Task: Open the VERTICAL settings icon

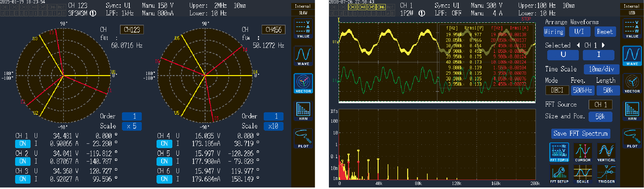Action: click(x=606, y=152)
